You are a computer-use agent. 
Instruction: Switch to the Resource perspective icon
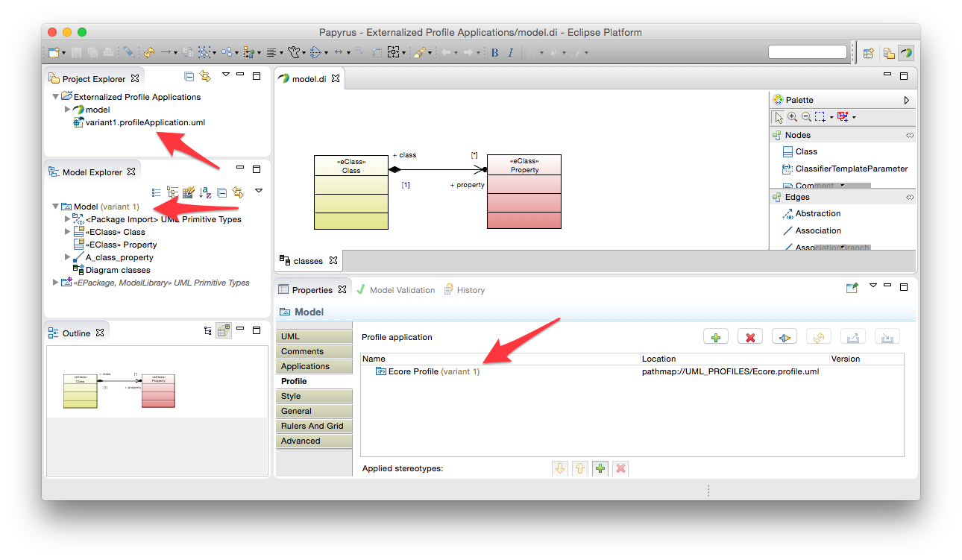coord(889,53)
